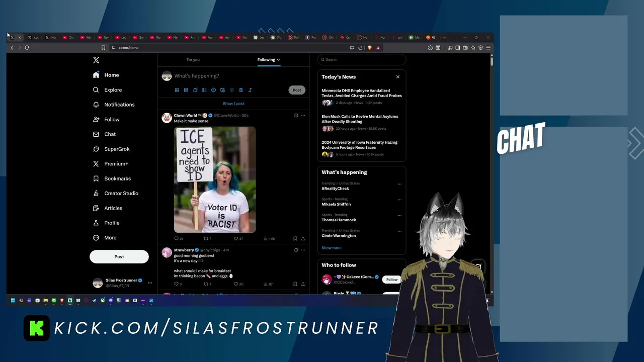Open strawberry post more options
Image resolution: width=644 pixels, height=362 pixels.
pos(303,250)
